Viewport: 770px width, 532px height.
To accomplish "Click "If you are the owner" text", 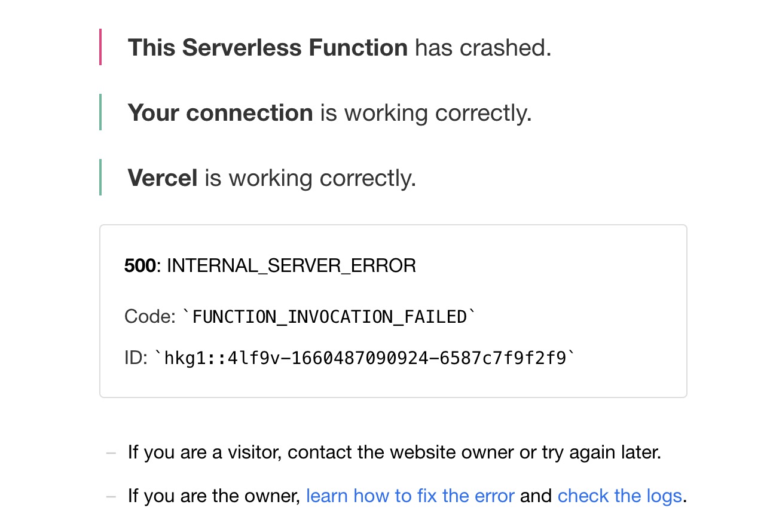I will point(213,496).
